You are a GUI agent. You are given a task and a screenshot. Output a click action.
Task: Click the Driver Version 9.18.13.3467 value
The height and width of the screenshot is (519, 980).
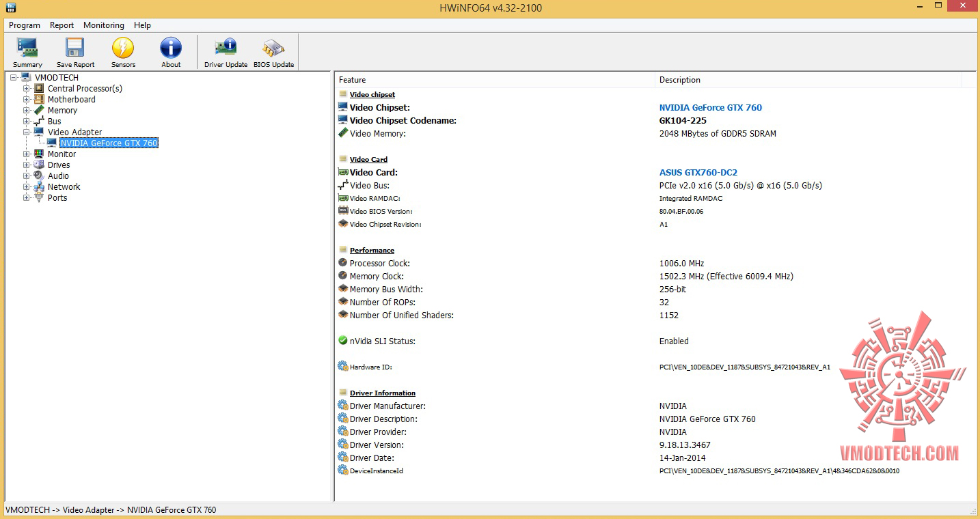685,445
